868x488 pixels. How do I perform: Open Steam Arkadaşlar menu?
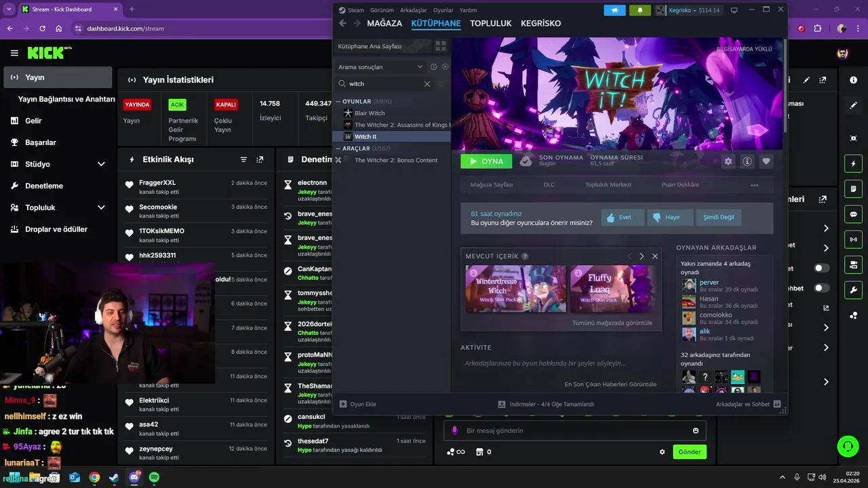(414, 10)
